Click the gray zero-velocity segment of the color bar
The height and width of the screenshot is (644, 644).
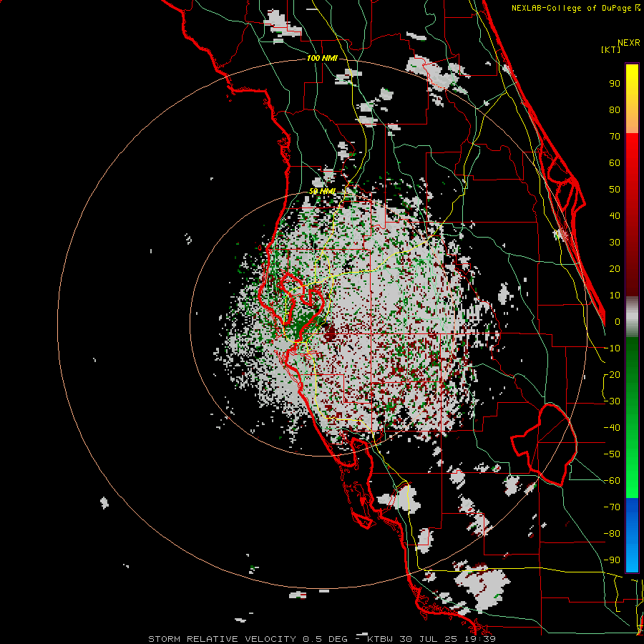point(632,317)
